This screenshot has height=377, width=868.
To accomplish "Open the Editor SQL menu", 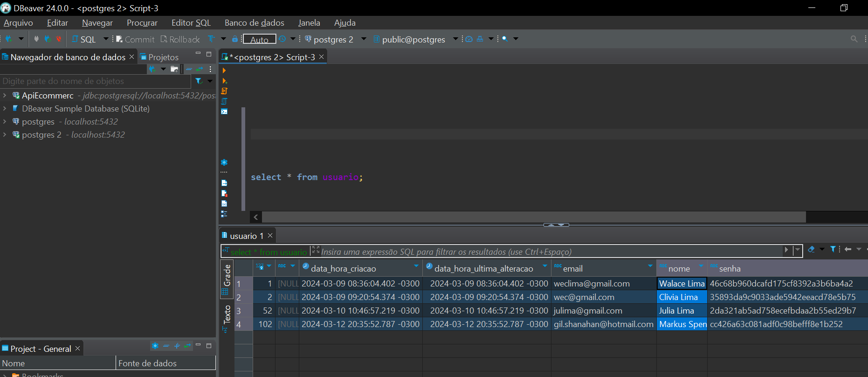I will pyautogui.click(x=191, y=23).
